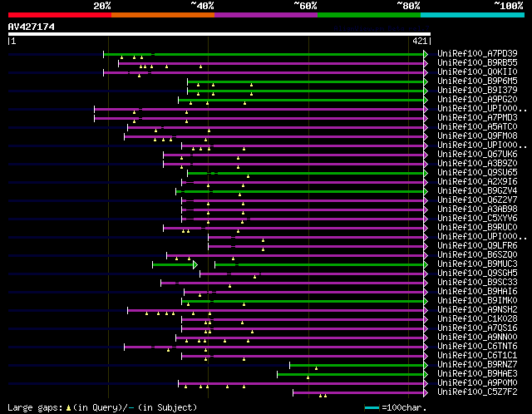Click the UniRef100_A7PD39 hit label
532x414 pixels.
coord(477,53)
